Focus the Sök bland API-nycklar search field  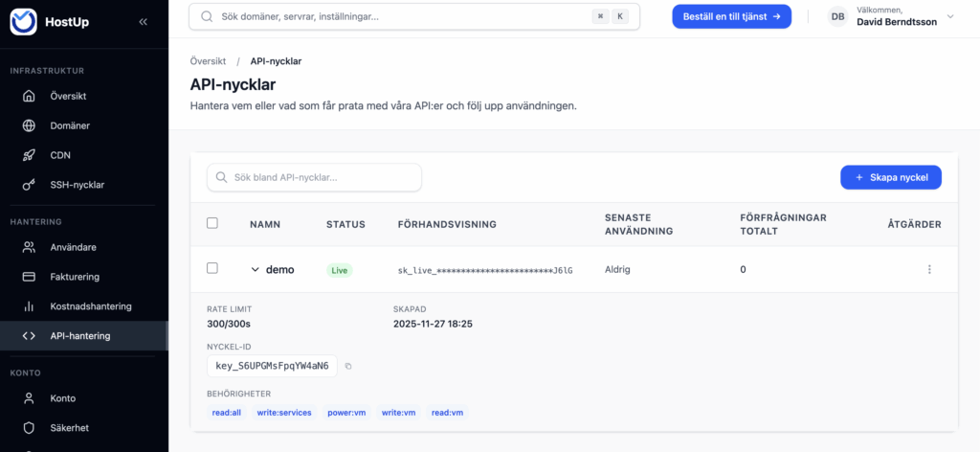tap(315, 177)
